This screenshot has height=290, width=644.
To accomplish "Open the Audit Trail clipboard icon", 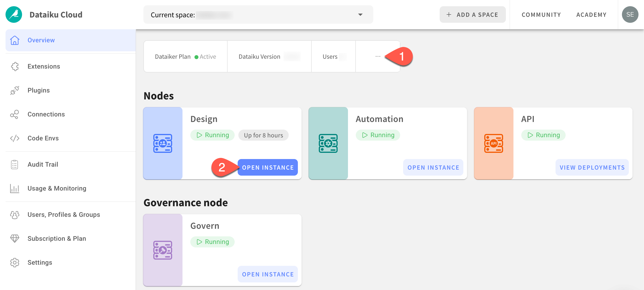I will [x=14, y=164].
